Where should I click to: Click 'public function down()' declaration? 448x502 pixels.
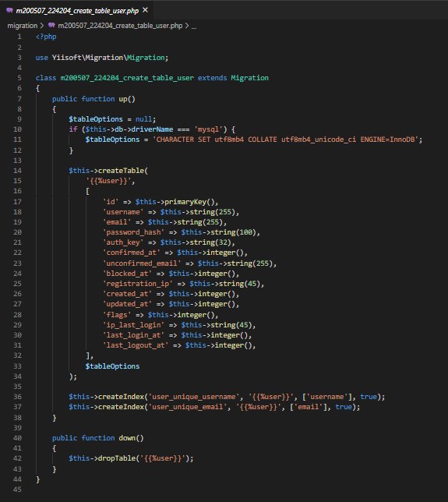pos(98,438)
